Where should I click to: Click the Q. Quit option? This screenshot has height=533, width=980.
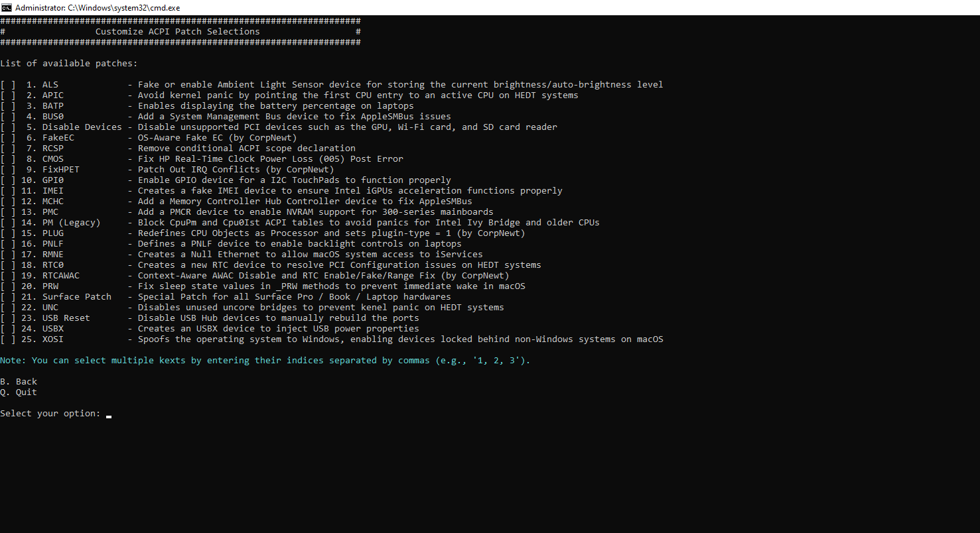click(x=19, y=392)
